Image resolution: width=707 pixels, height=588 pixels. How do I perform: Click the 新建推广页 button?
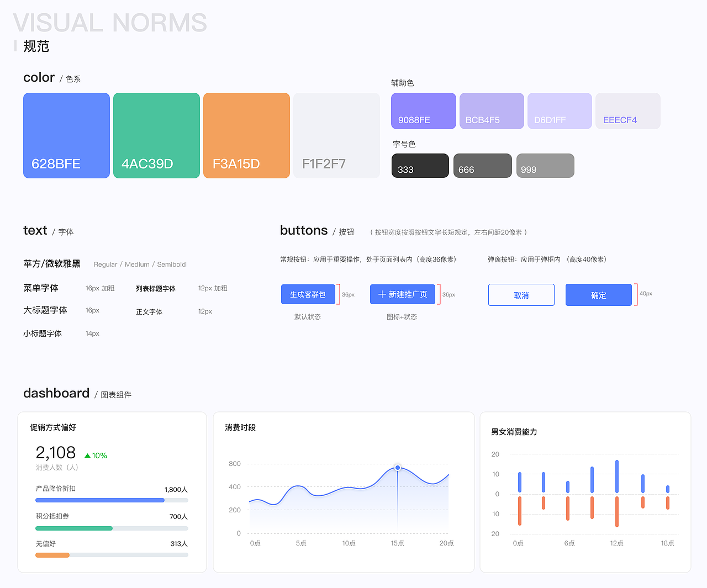(x=403, y=294)
